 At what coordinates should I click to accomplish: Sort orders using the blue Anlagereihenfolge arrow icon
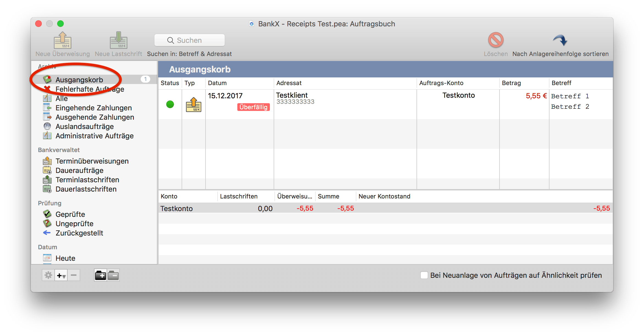[x=560, y=40]
